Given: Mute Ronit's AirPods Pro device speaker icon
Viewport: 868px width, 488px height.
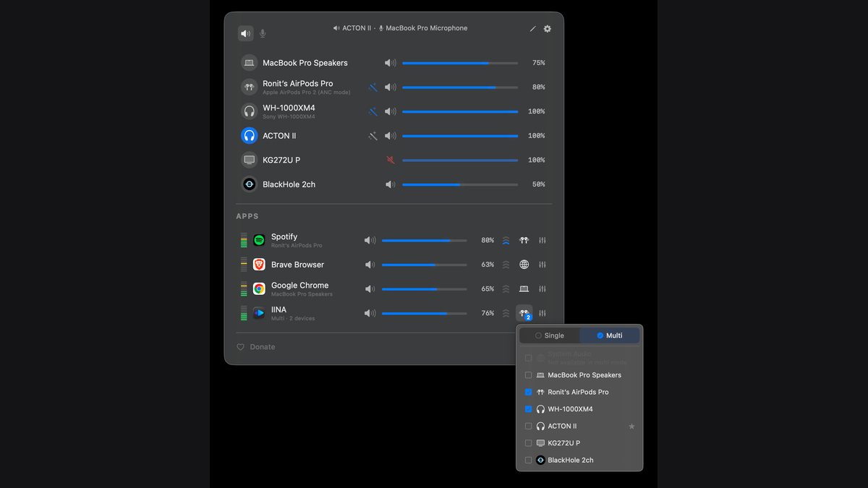Looking at the screenshot, I should pos(391,87).
